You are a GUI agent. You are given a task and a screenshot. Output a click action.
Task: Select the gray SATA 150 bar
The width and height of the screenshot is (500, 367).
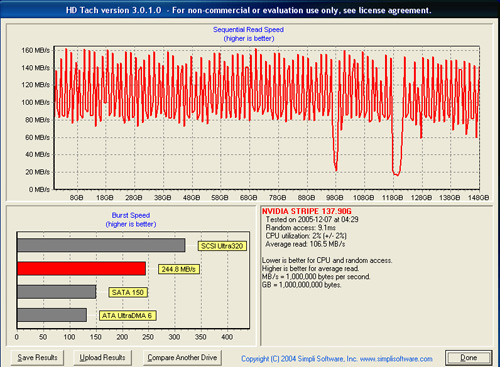pyautogui.click(x=57, y=292)
